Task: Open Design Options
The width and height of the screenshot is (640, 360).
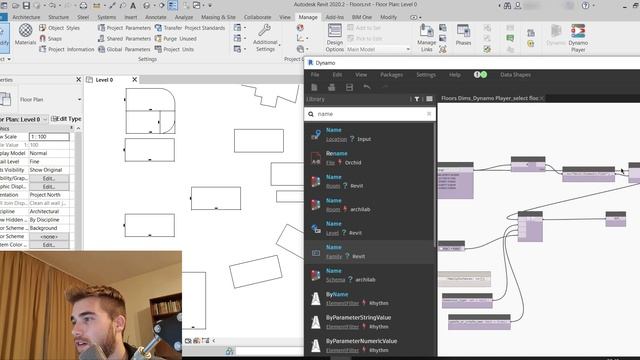Action: 335,38
